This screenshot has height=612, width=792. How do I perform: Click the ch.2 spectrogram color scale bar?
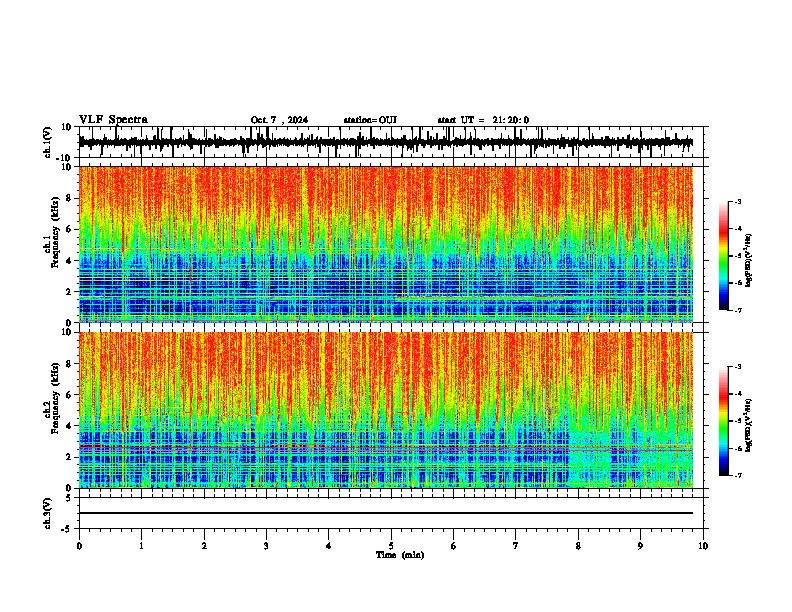723,421
